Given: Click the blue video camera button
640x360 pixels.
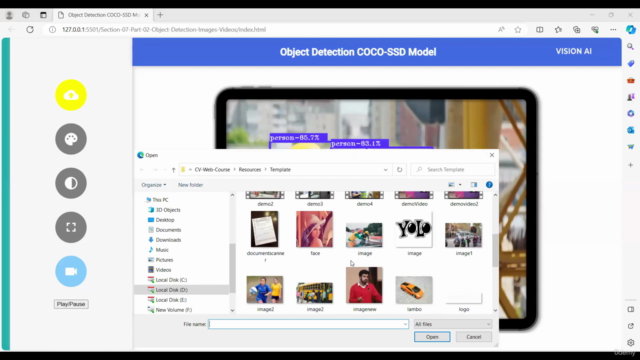Looking at the screenshot, I should point(71,271).
